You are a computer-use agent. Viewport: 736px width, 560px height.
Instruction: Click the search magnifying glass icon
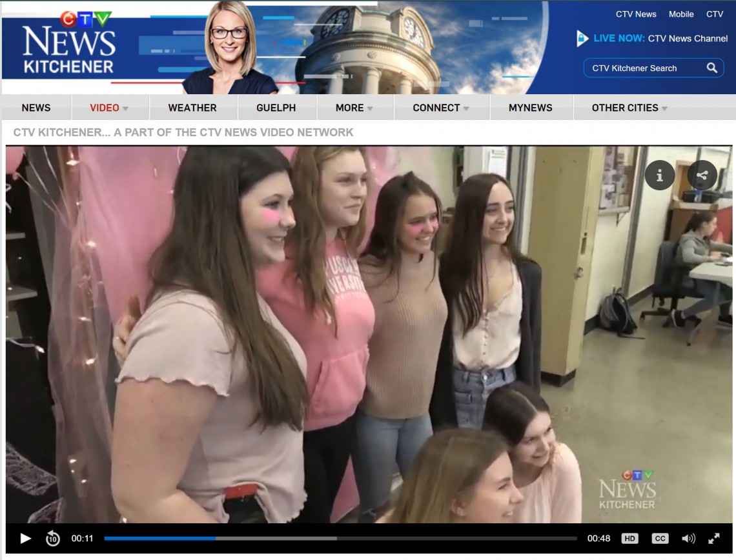tap(711, 68)
